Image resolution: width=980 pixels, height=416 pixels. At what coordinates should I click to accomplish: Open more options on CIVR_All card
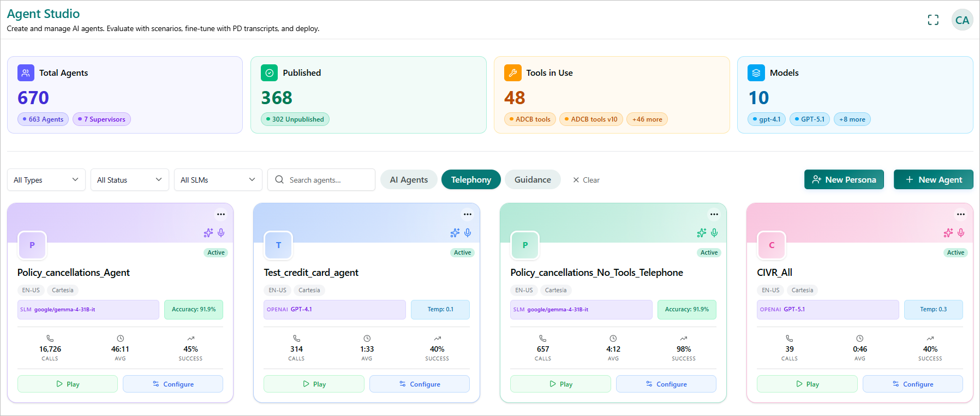pyautogui.click(x=961, y=214)
